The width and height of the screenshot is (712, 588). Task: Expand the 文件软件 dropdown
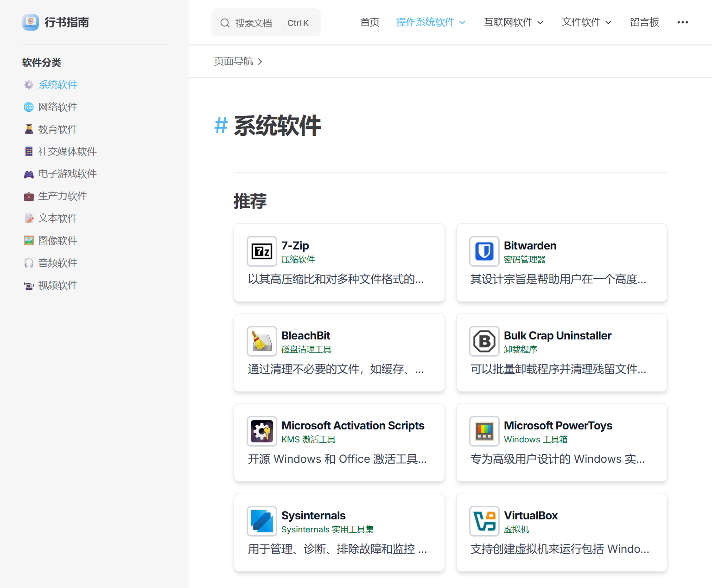tap(585, 22)
